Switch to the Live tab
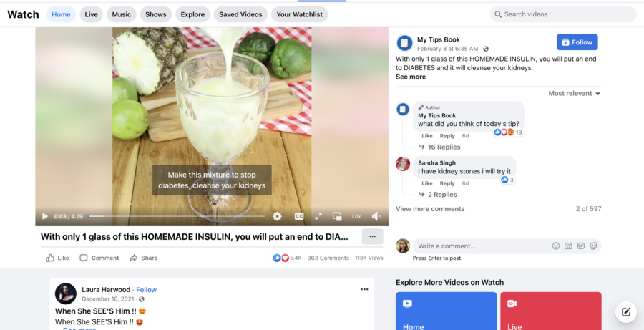The image size is (644, 330). coord(91,14)
